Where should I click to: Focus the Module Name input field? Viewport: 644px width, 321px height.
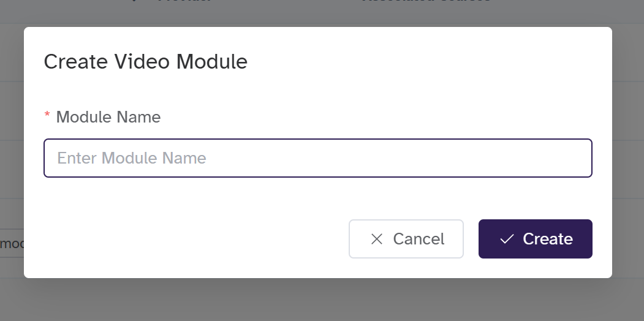pos(317,158)
